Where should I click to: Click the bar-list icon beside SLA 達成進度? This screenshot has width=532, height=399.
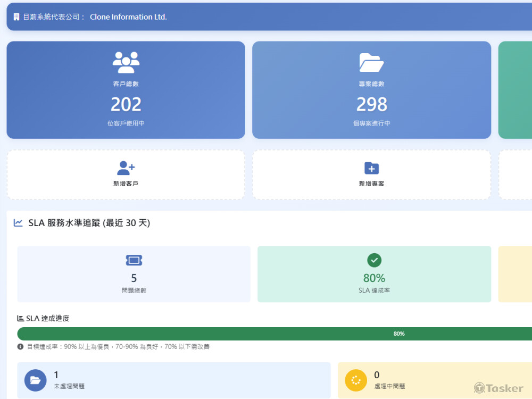pos(20,318)
